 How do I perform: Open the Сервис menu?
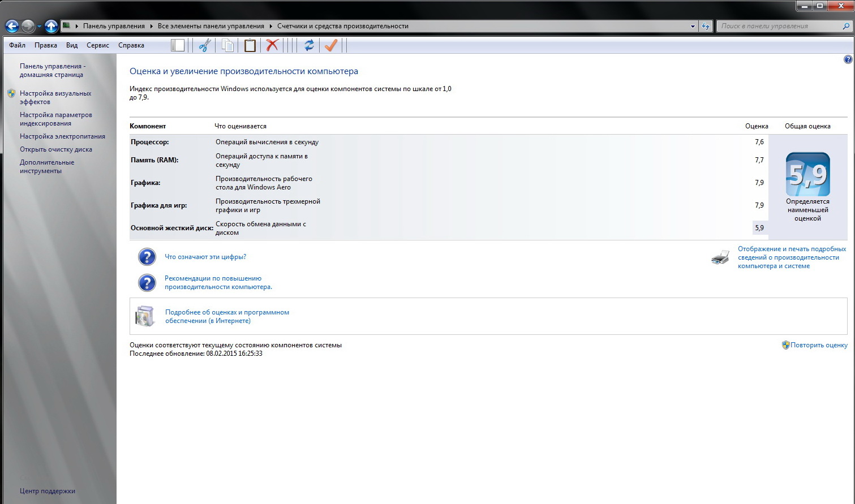coord(98,45)
